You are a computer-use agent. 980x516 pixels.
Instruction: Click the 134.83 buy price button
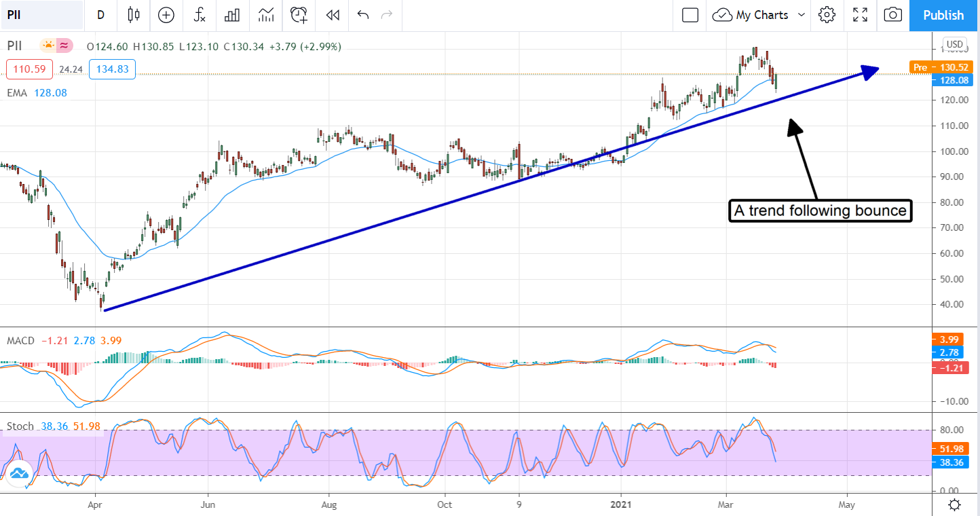coord(112,69)
